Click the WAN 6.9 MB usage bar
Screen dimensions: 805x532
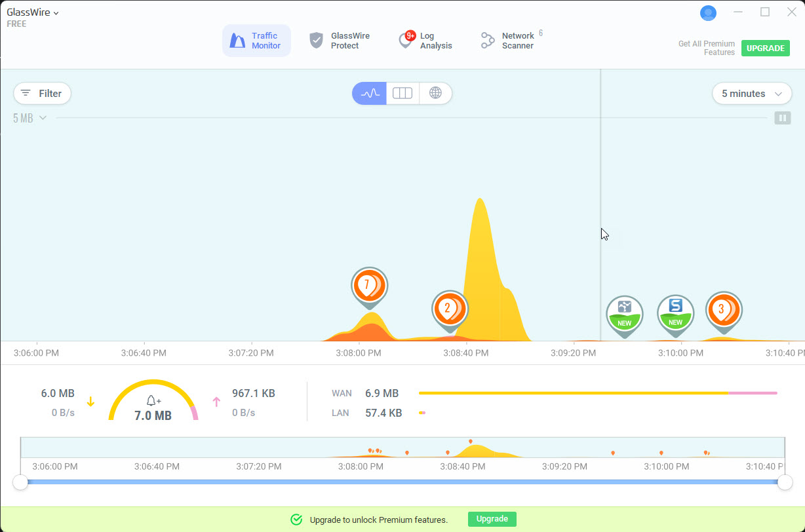point(598,393)
